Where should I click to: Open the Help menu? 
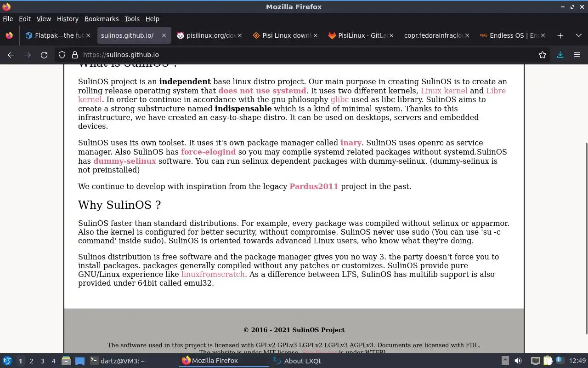point(152,19)
